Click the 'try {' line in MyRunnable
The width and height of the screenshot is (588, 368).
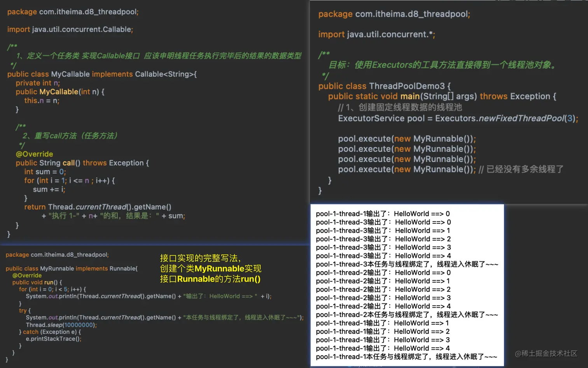[24, 310]
